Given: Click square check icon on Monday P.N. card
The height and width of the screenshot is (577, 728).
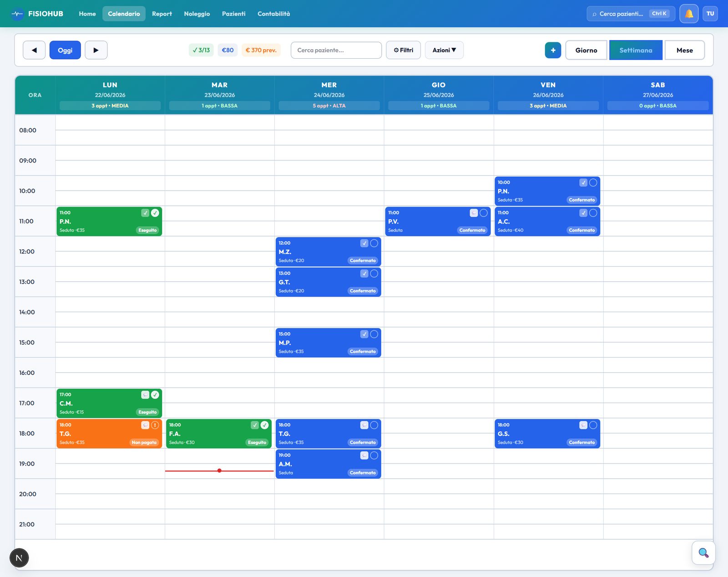Looking at the screenshot, I should (x=145, y=213).
